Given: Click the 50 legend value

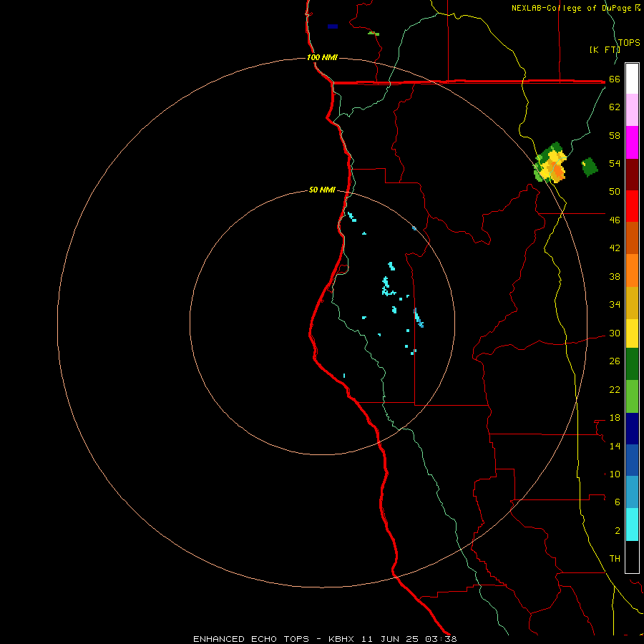Looking at the screenshot, I should (x=615, y=191).
